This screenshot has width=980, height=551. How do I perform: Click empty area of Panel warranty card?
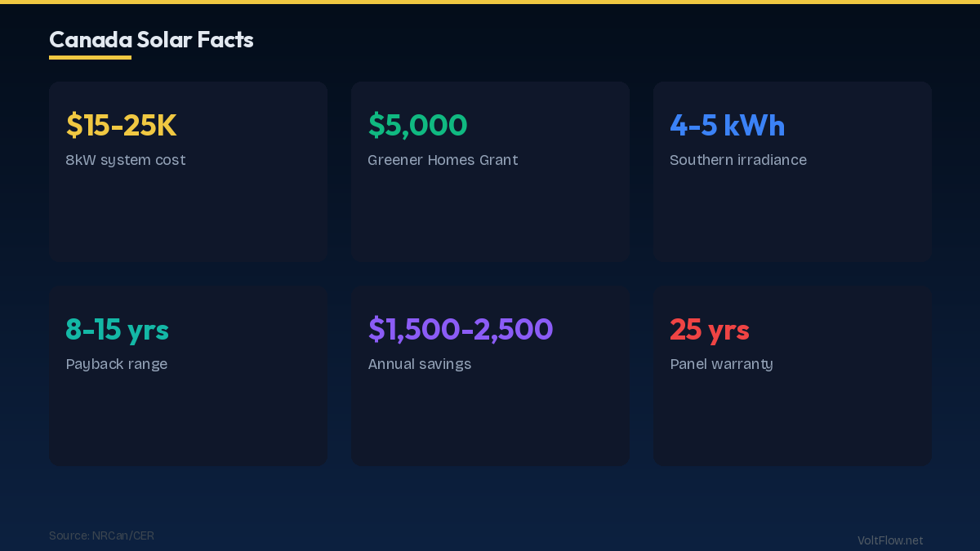pyautogui.click(x=792, y=420)
